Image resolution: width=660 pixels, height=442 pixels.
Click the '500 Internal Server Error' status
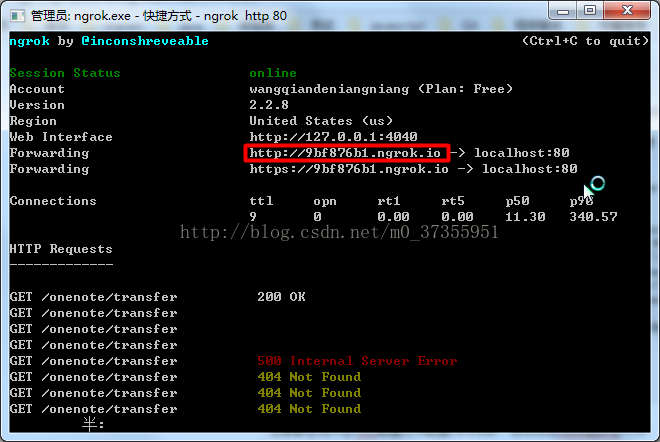[357, 361]
